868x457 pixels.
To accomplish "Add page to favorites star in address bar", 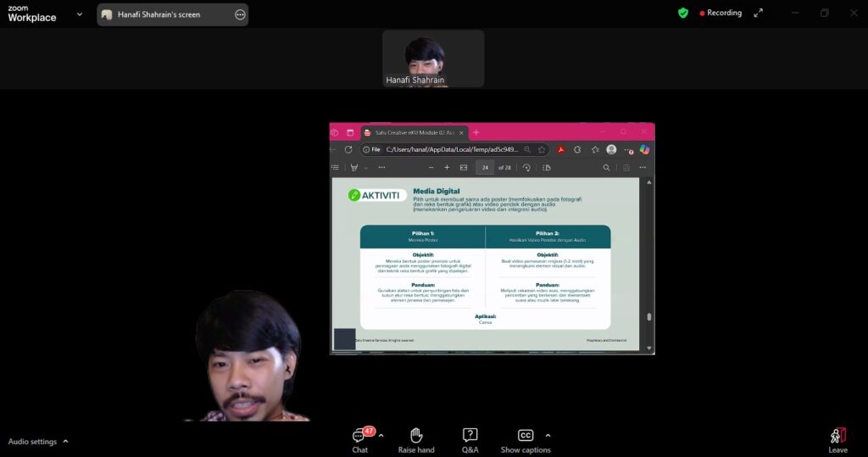I will coord(542,149).
